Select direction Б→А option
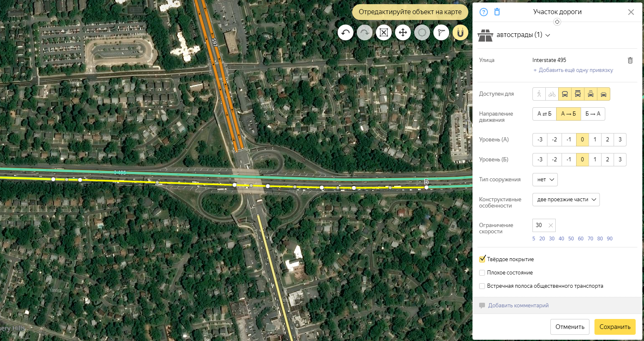 [593, 114]
